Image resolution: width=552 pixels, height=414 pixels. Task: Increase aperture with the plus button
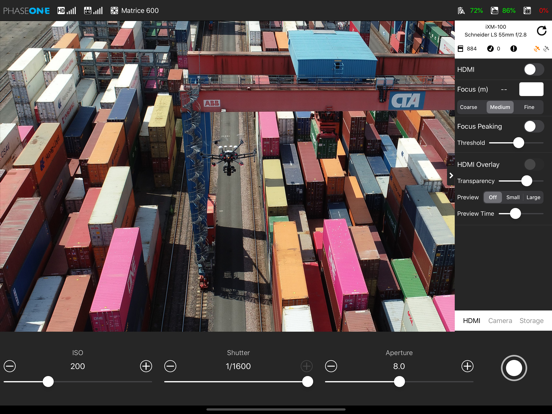[x=467, y=366]
